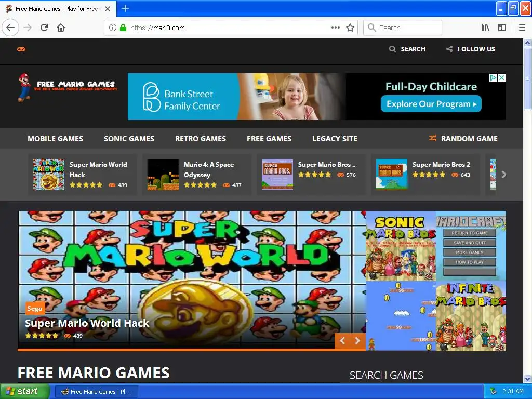
Task: Open the LEGACY SITE menu item
Action: (335, 138)
